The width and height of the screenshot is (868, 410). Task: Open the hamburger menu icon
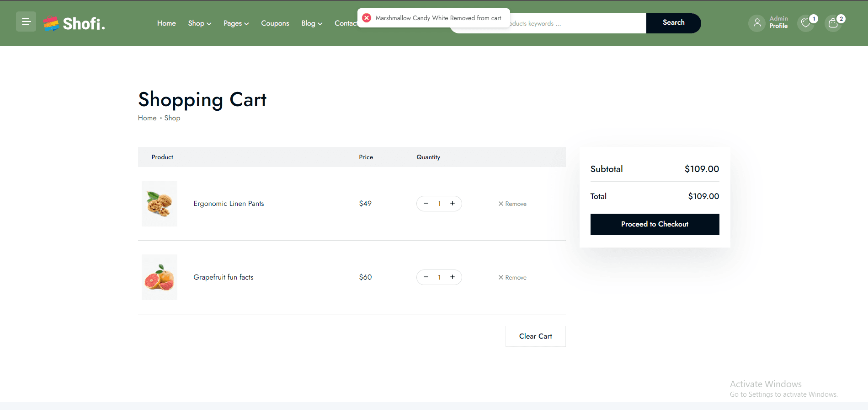click(x=26, y=22)
